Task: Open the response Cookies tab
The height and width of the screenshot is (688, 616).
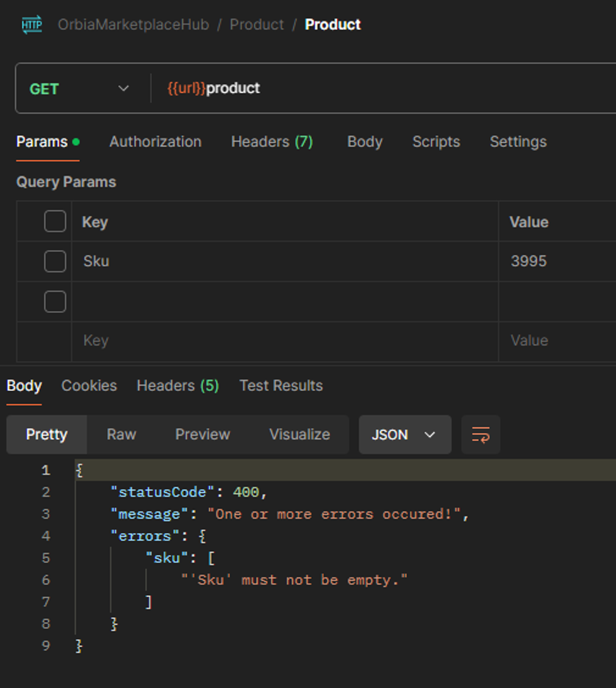Action: [x=89, y=385]
